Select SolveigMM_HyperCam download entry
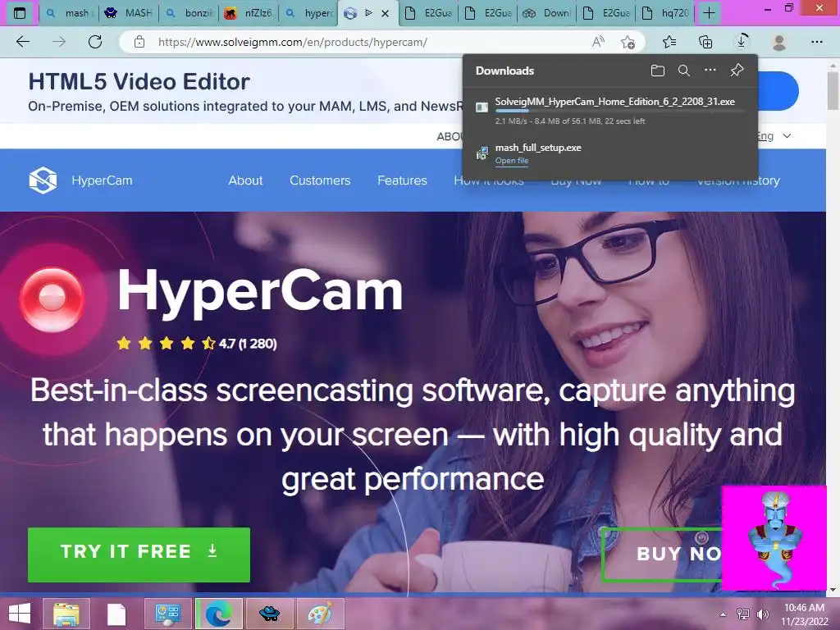The image size is (840, 630). pyautogui.click(x=609, y=111)
